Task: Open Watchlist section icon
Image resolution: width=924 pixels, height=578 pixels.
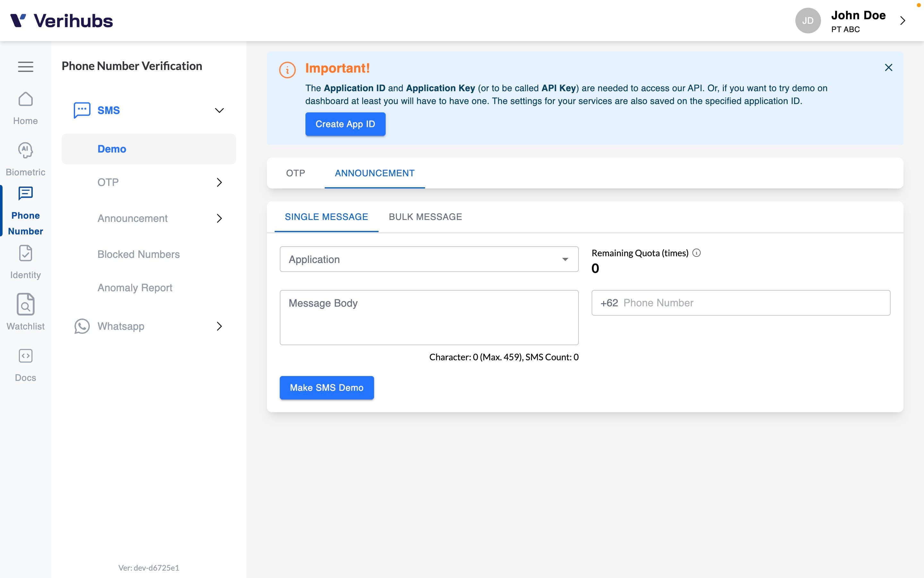Action: pyautogui.click(x=26, y=304)
